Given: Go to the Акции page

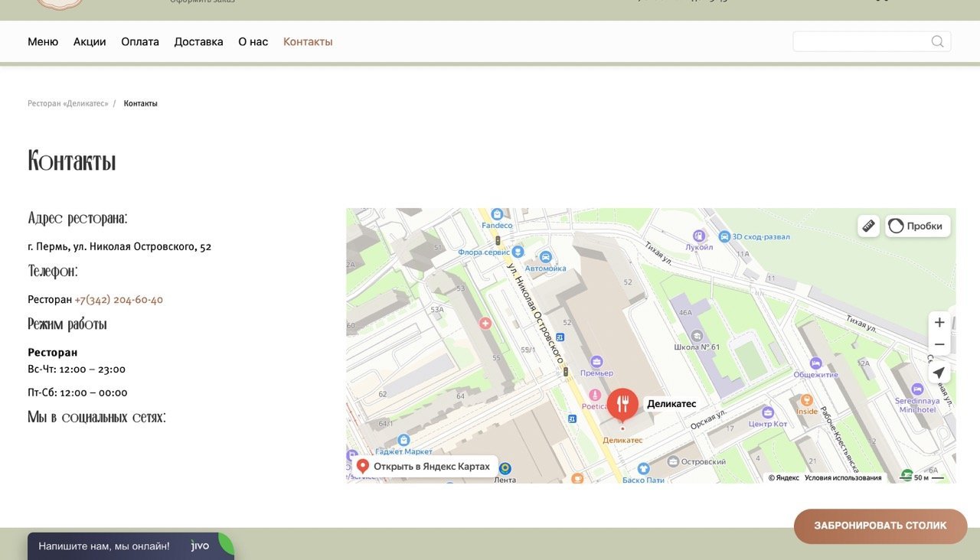Looking at the screenshot, I should point(90,41).
